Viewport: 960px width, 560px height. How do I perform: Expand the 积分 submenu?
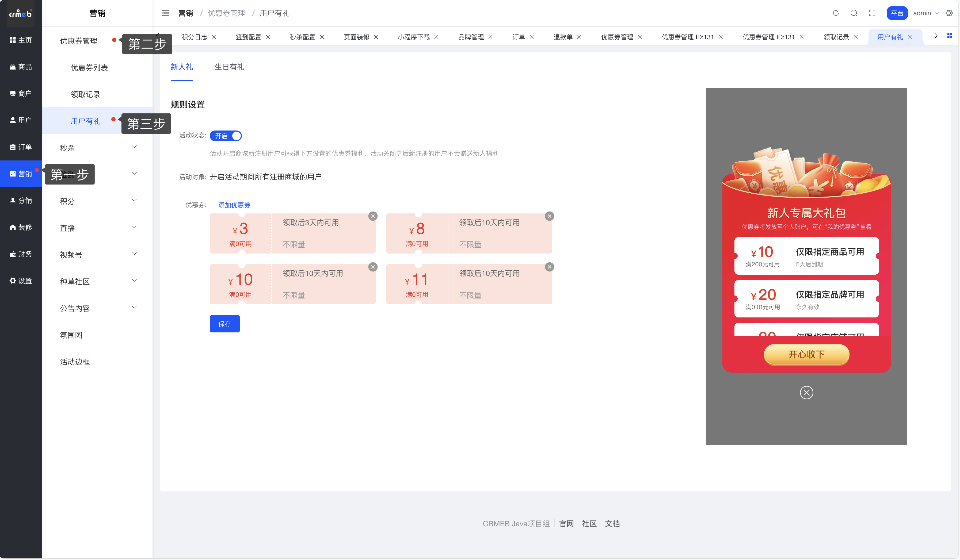[x=98, y=201]
